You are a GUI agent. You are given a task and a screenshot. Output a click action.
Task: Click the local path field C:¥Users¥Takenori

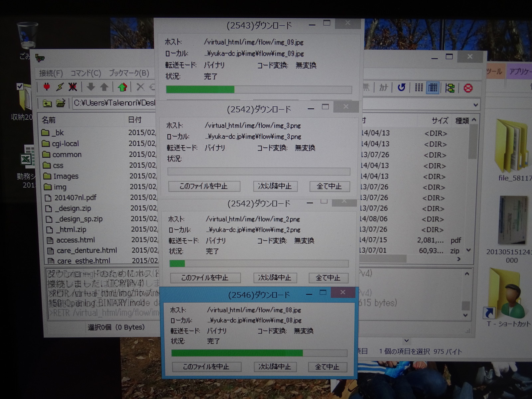pos(114,103)
